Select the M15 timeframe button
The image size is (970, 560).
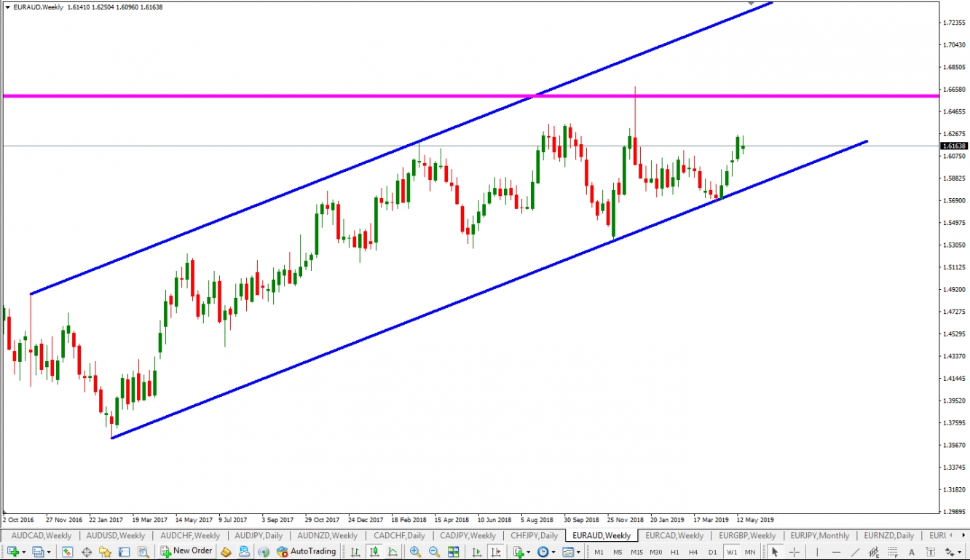coord(636,552)
